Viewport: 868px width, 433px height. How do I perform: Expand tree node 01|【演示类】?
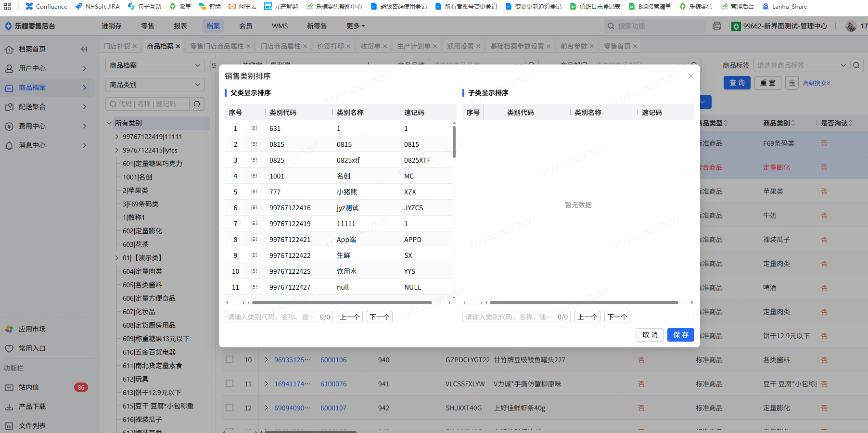click(117, 258)
